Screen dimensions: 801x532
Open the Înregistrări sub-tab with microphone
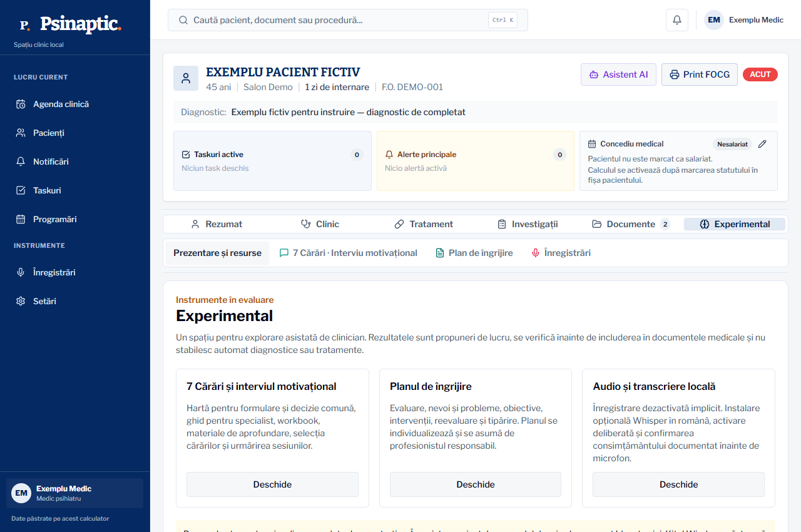pyautogui.click(x=561, y=253)
